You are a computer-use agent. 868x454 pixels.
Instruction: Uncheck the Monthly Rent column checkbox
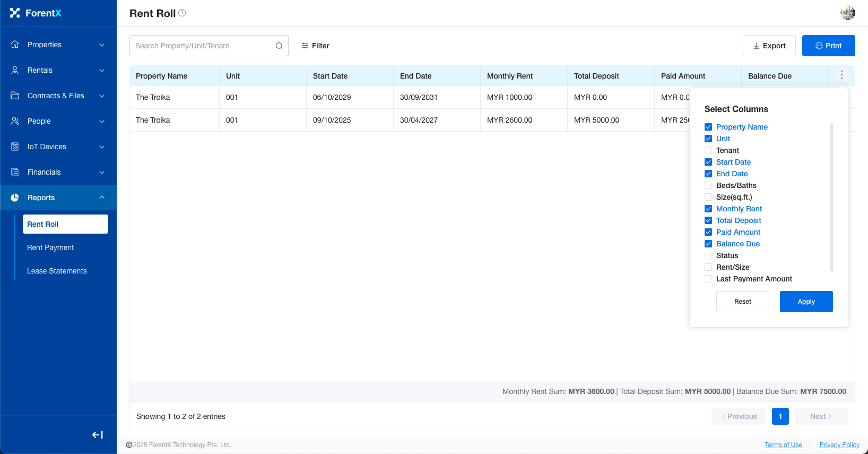708,209
